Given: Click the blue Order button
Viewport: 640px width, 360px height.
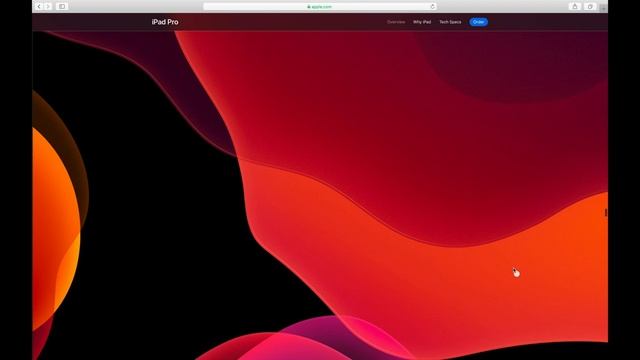Looking at the screenshot, I should pyautogui.click(x=478, y=22).
